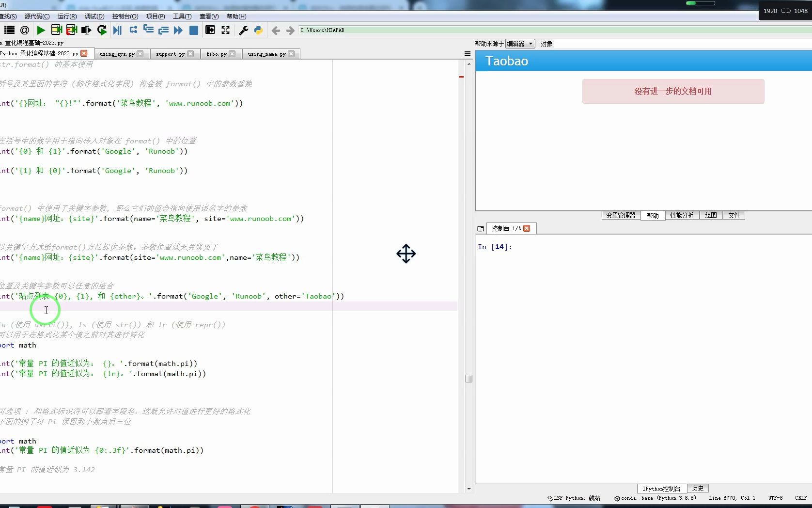Click the 对象 input field in help pane

point(683,44)
